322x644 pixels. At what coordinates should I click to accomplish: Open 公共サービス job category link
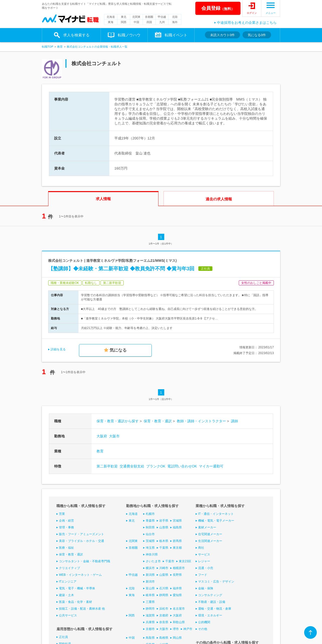pos(67,615)
